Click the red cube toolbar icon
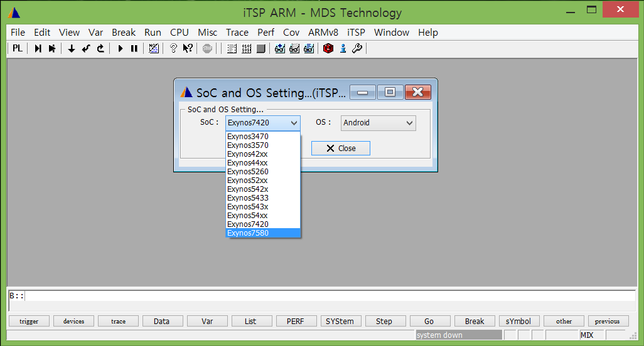 pyautogui.click(x=328, y=48)
